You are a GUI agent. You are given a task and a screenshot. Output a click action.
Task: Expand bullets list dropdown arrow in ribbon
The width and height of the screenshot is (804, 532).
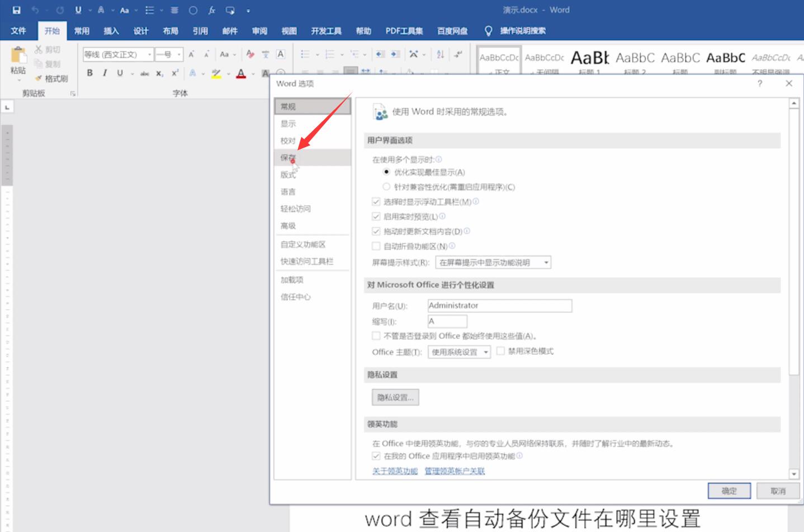(x=317, y=54)
